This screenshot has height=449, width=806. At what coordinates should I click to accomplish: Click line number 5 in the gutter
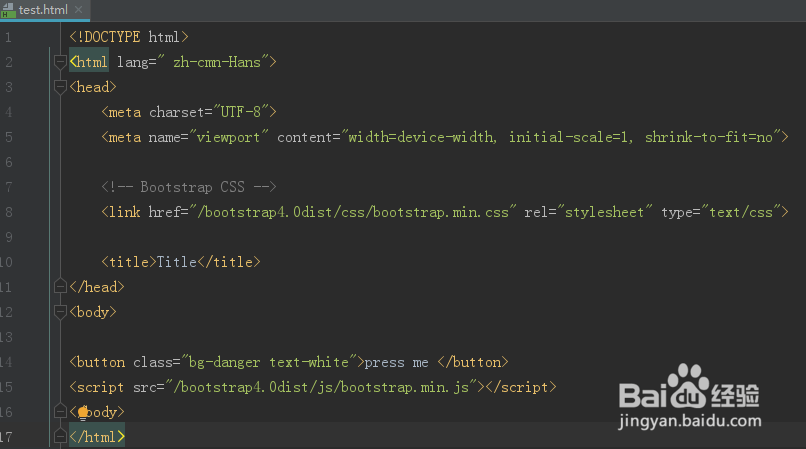pyautogui.click(x=9, y=137)
